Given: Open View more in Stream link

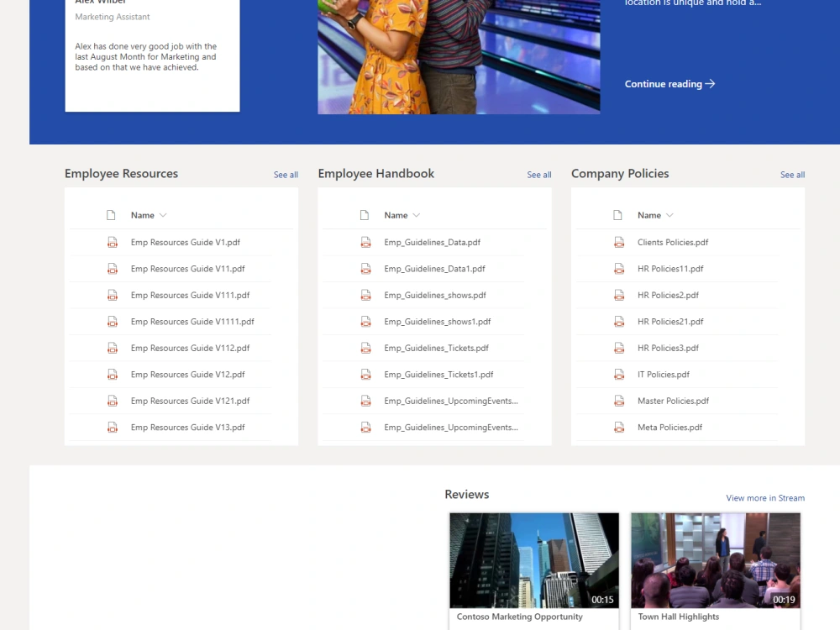Looking at the screenshot, I should click(x=765, y=497).
